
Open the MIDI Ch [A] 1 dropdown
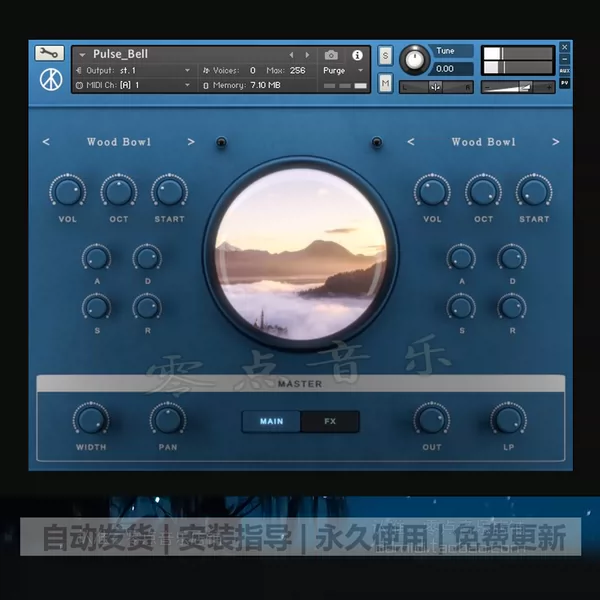tap(187, 85)
